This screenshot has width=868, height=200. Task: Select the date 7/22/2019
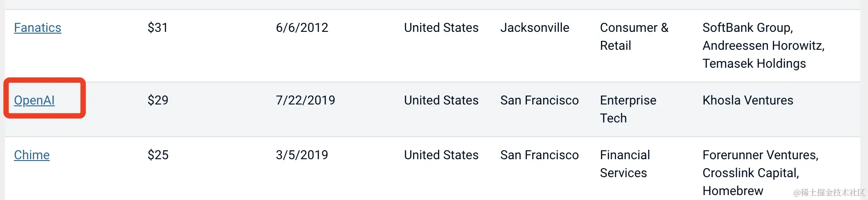point(305,100)
